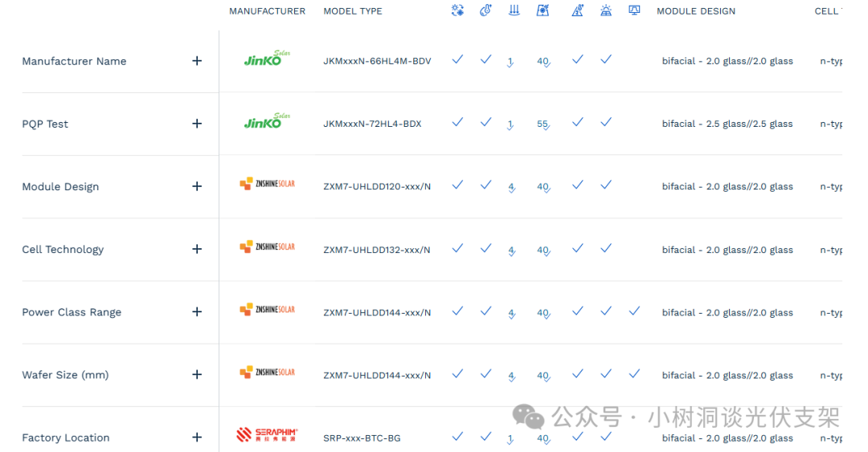Click PID checkmark in JKMxxxN-66HL4M-BDV row
The image size is (868, 452).
(577, 59)
